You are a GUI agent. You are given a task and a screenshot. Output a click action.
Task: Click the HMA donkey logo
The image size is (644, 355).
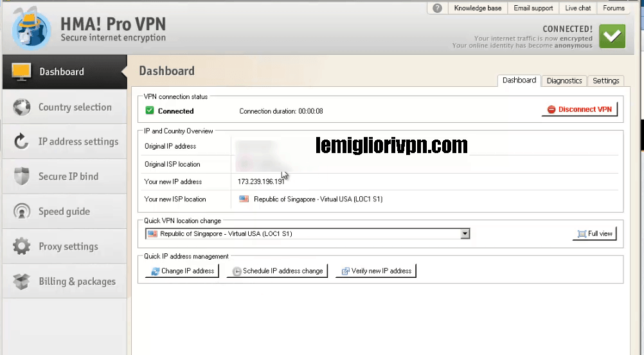click(31, 29)
